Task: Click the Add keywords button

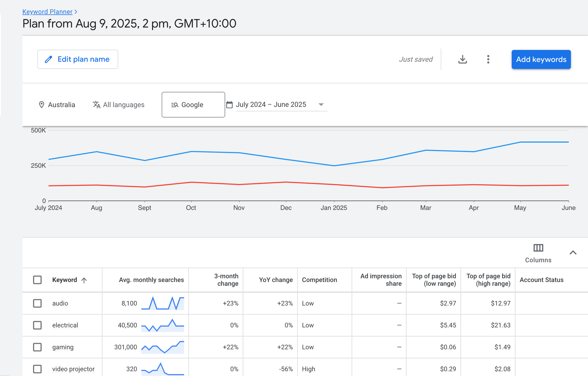Action: [x=541, y=59]
